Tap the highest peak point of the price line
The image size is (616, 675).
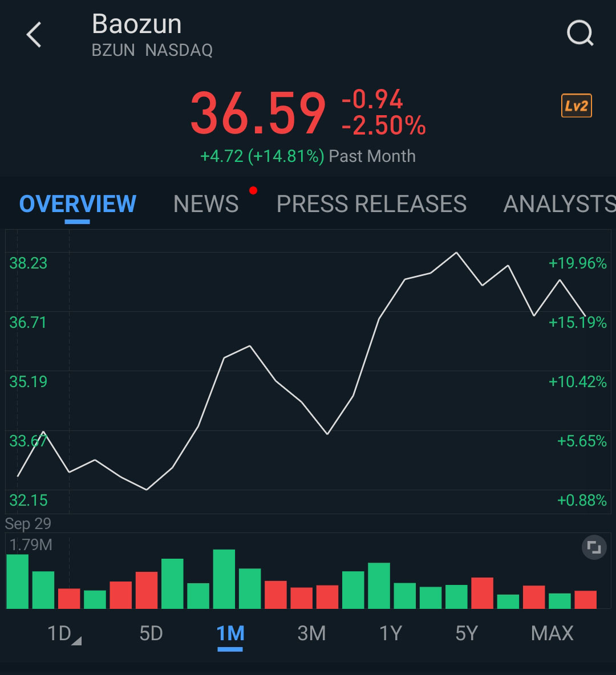pos(457,253)
